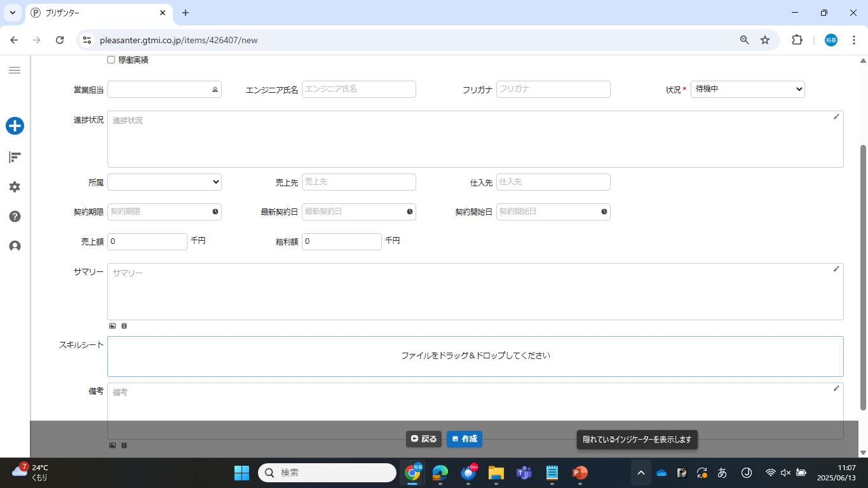868x488 pixels.
Task: Open the 所属 dropdown list
Action: tap(164, 182)
